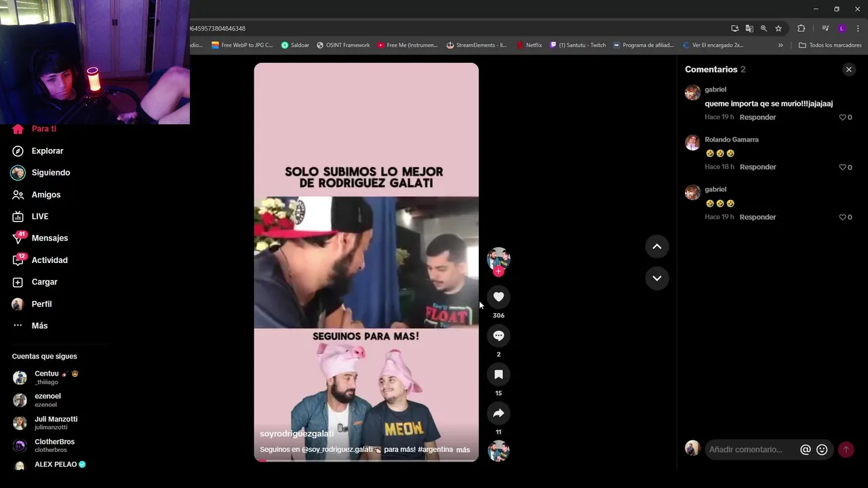Open the Chrome three-dot menu
This screenshot has width=868, height=488.
pyautogui.click(x=858, y=28)
